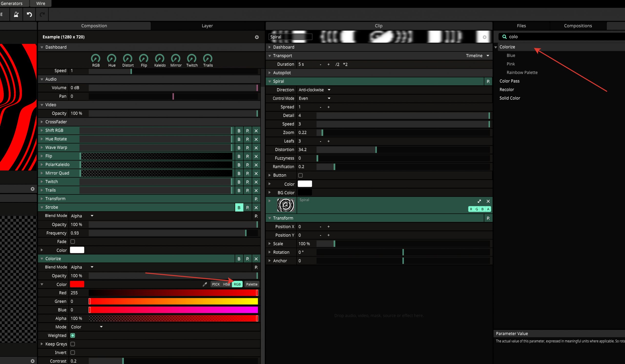Switch to the Layer tab
Viewport: 625px width, 364px height.
pos(207,26)
